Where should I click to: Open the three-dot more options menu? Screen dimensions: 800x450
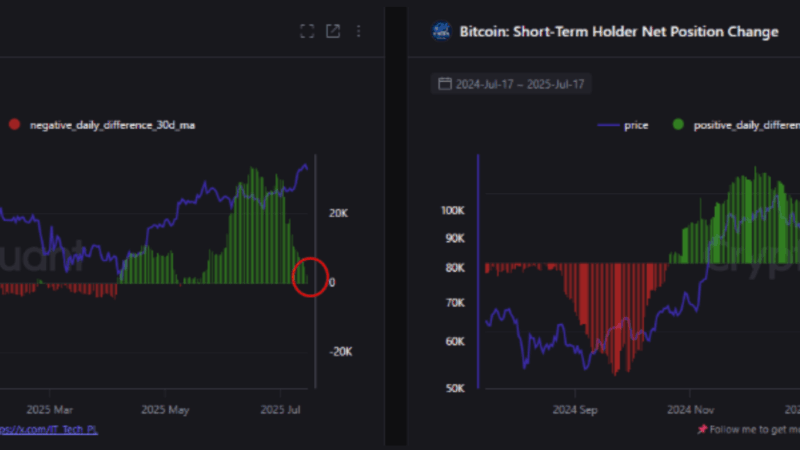click(359, 31)
